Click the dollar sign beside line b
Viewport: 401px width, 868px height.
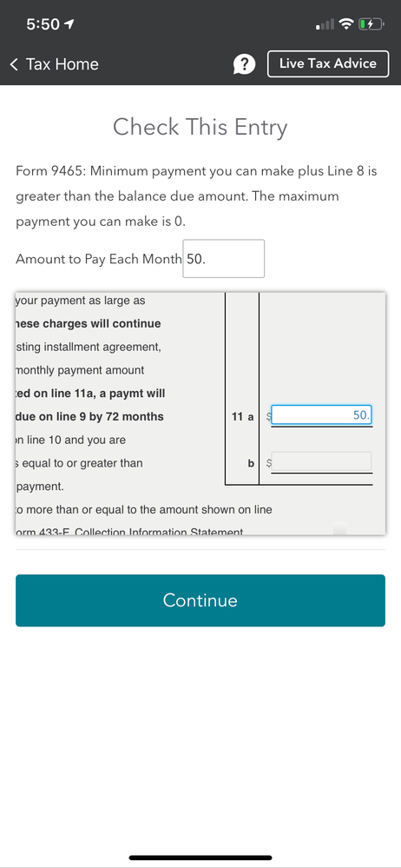[269, 463]
